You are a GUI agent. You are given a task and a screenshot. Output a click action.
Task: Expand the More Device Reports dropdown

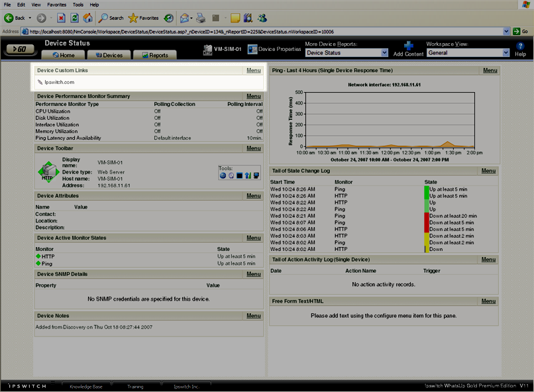point(384,53)
